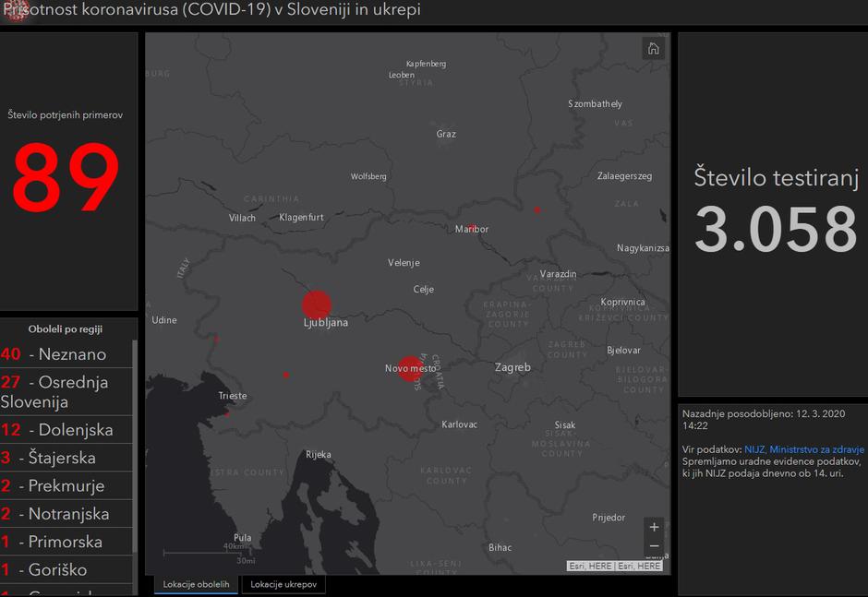Click the large red circle over Ljubljana
This screenshot has width=868, height=597.
click(x=317, y=304)
